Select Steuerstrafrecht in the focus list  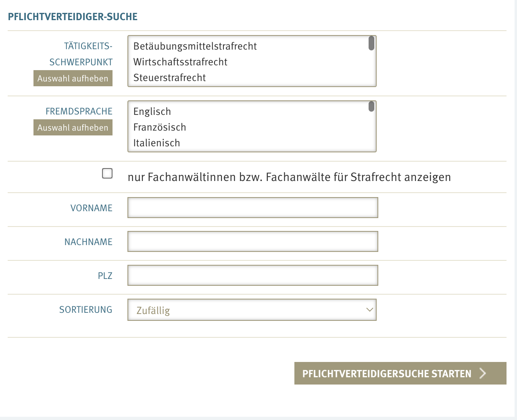(x=169, y=77)
